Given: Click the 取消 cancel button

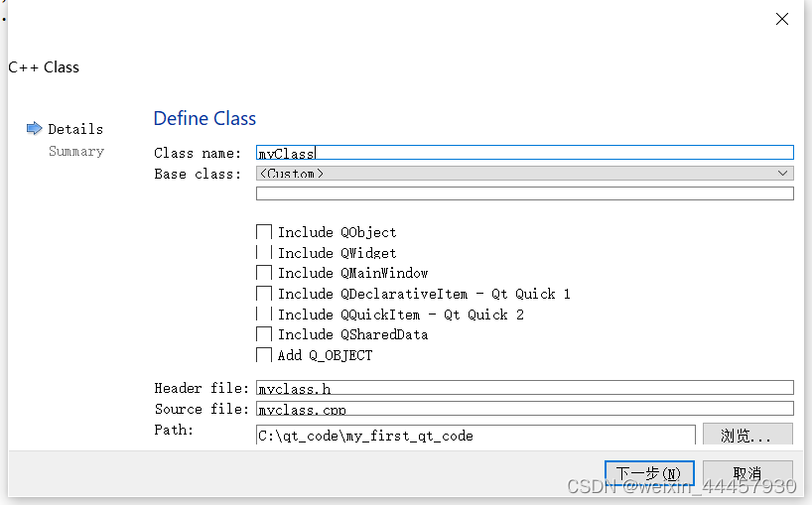Looking at the screenshot, I should tap(747, 473).
